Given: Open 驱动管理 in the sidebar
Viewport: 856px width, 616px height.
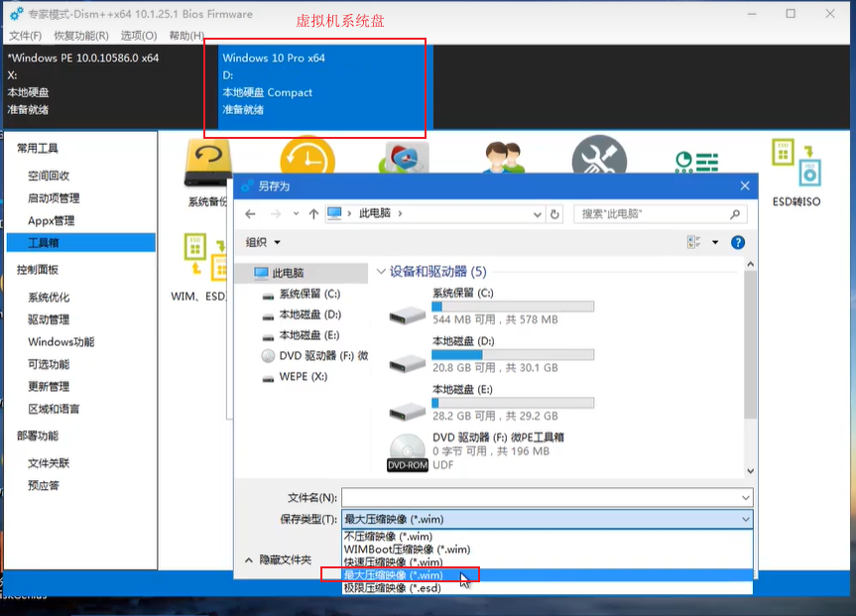Looking at the screenshot, I should pyautogui.click(x=49, y=320).
